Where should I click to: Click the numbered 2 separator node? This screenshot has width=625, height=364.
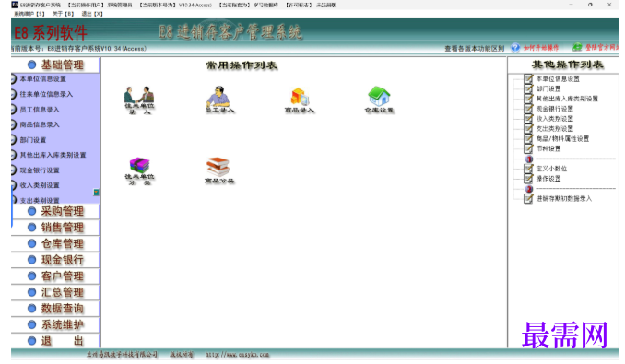[x=529, y=189]
